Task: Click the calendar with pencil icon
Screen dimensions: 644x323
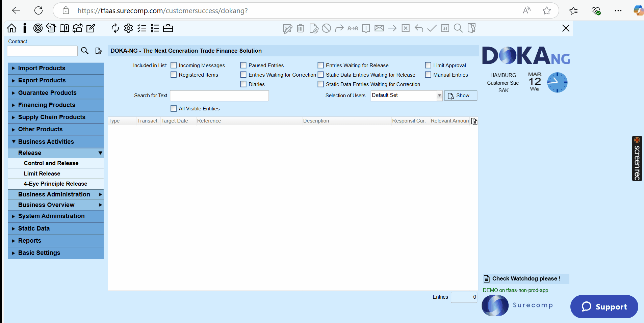Action: coord(287,28)
